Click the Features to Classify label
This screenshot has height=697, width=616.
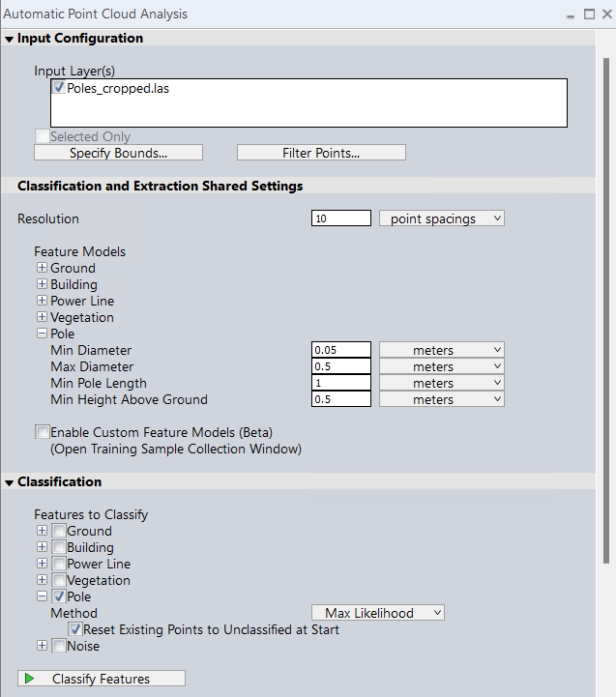91,514
